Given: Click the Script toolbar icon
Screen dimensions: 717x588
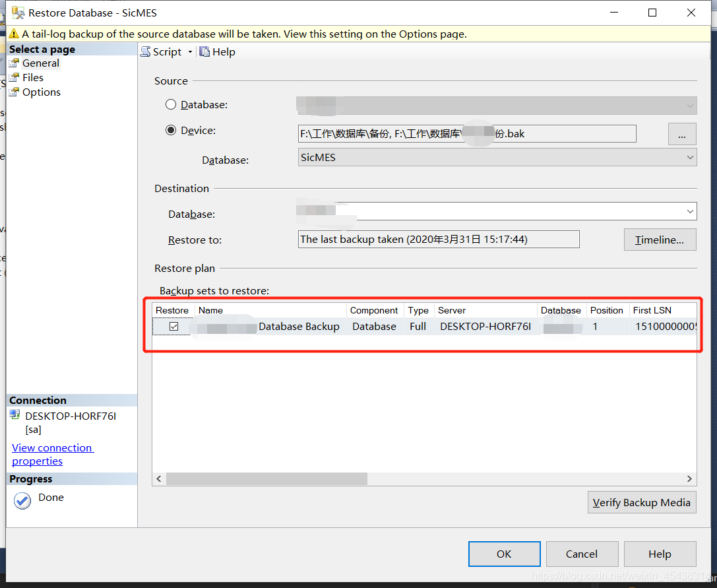Looking at the screenshot, I should pyautogui.click(x=145, y=51).
